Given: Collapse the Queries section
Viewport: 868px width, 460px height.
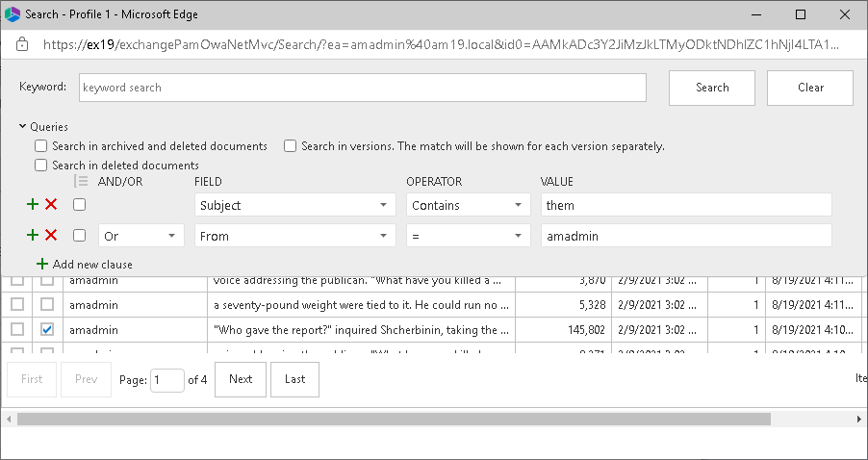Looking at the screenshot, I should tap(22, 126).
